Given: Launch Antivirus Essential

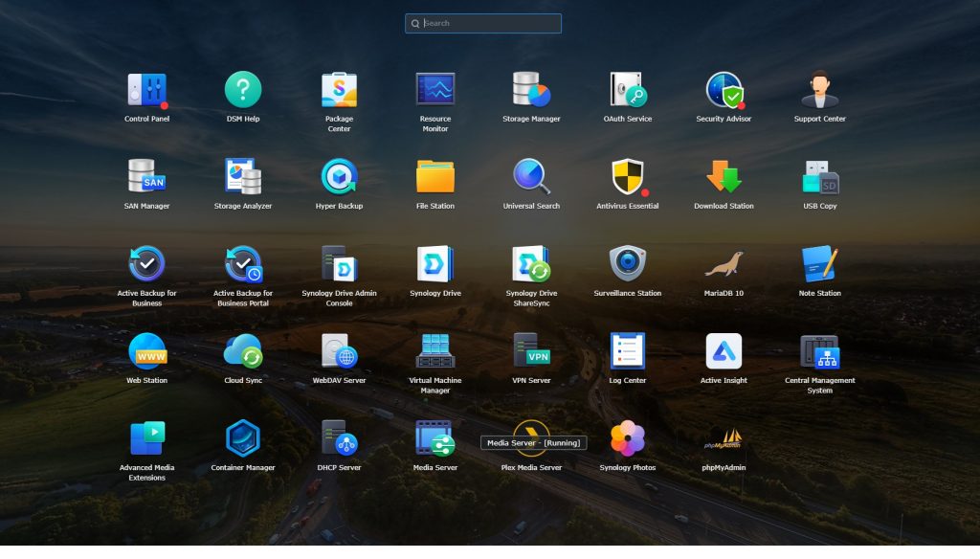Looking at the screenshot, I should coord(628,176).
